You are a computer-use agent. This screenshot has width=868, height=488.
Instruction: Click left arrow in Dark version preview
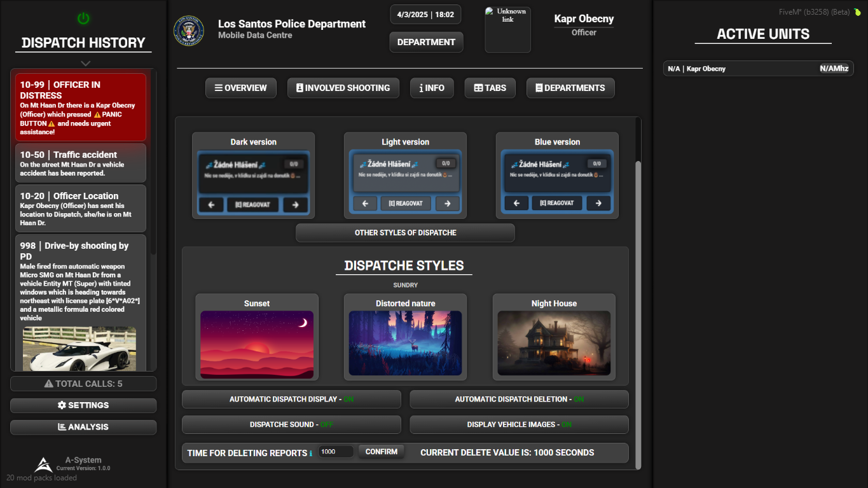tap(210, 205)
